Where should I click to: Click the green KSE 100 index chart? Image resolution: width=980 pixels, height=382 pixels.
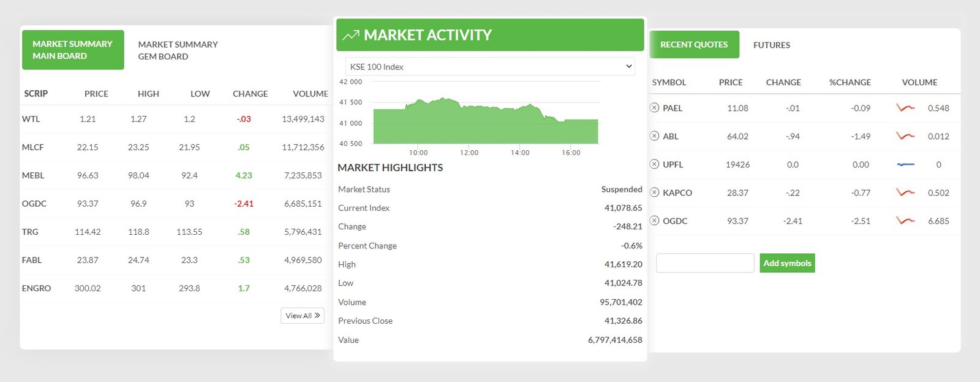485,123
